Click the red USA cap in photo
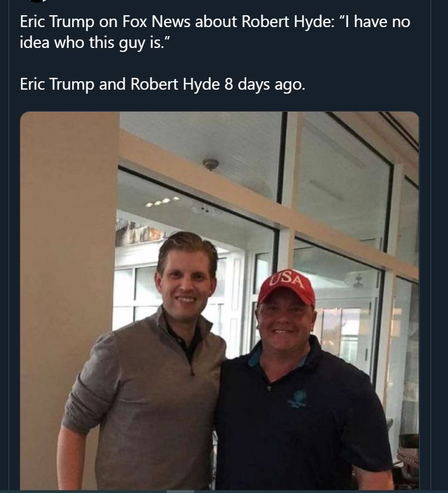The width and height of the screenshot is (448, 493). tap(287, 286)
